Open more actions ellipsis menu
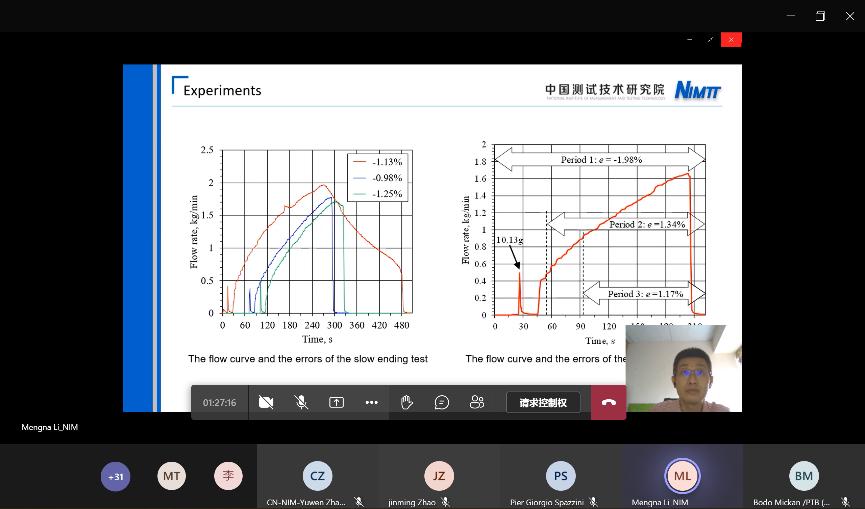865x509 pixels. pyautogui.click(x=371, y=402)
